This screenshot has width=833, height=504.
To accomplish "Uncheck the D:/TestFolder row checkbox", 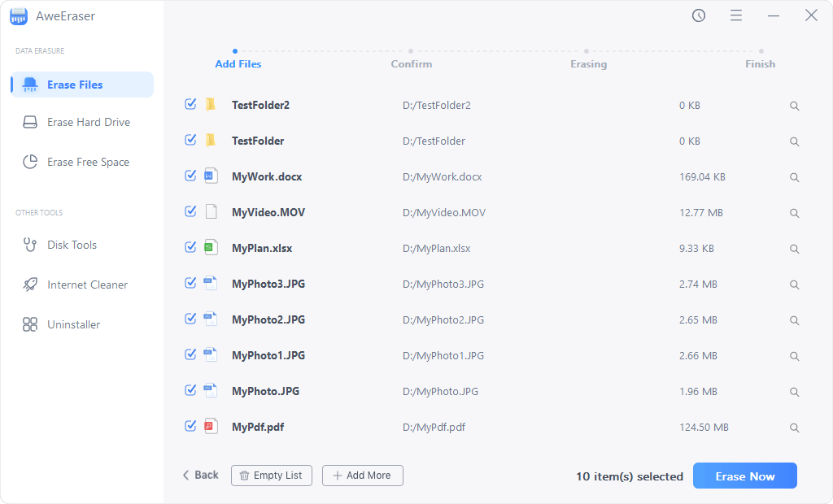I will 190,140.
